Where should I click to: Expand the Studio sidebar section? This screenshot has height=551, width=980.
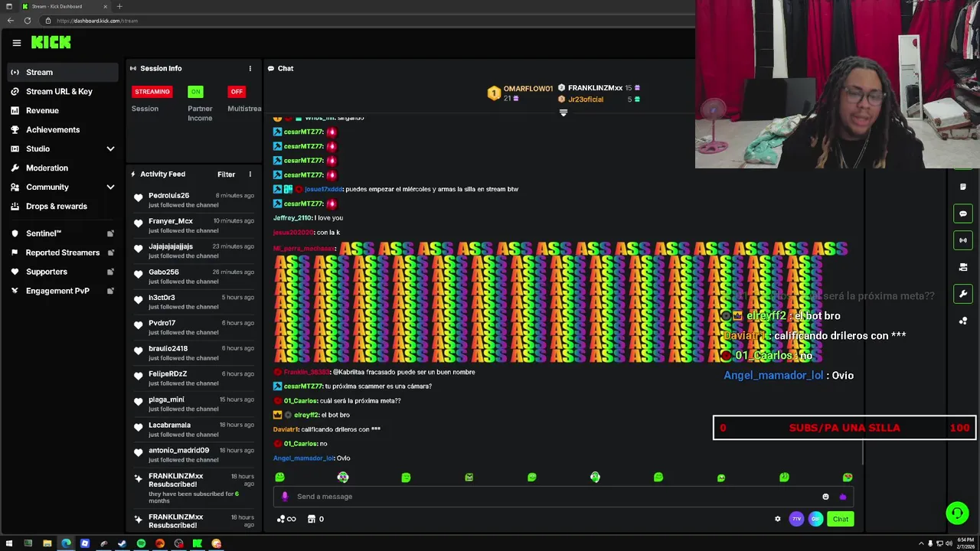pyautogui.click(x=110, y=148)
